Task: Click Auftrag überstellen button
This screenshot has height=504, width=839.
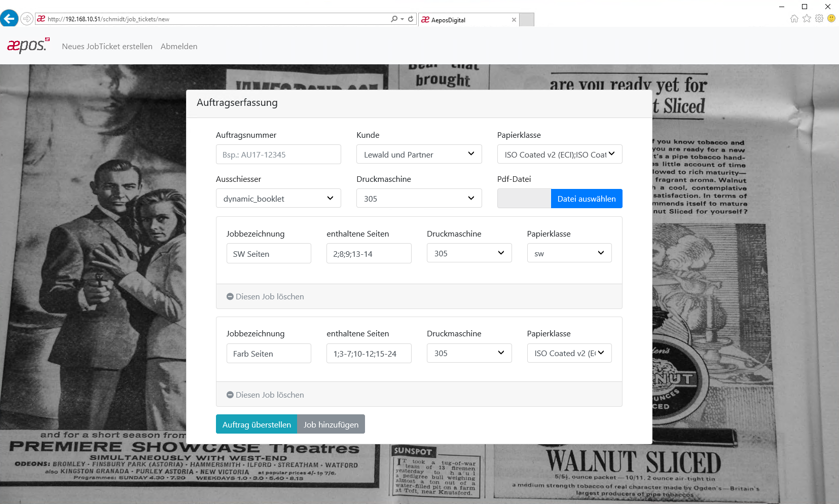Action: coord(257,424)
